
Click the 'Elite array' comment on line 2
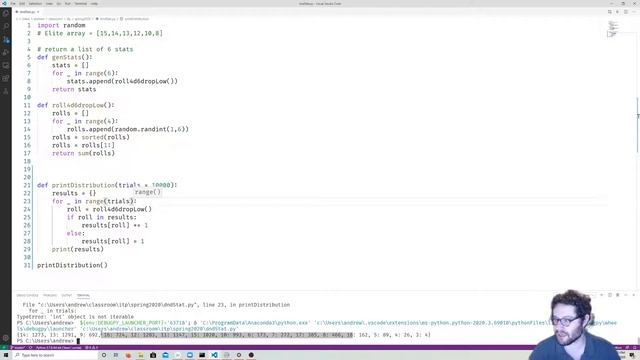click(100, 33)
